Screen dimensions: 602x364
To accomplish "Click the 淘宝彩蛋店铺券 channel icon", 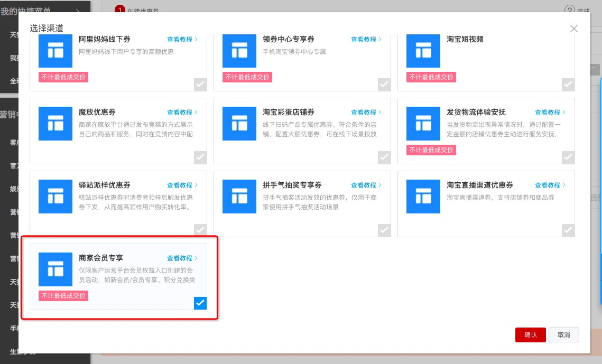I will 239,124.
